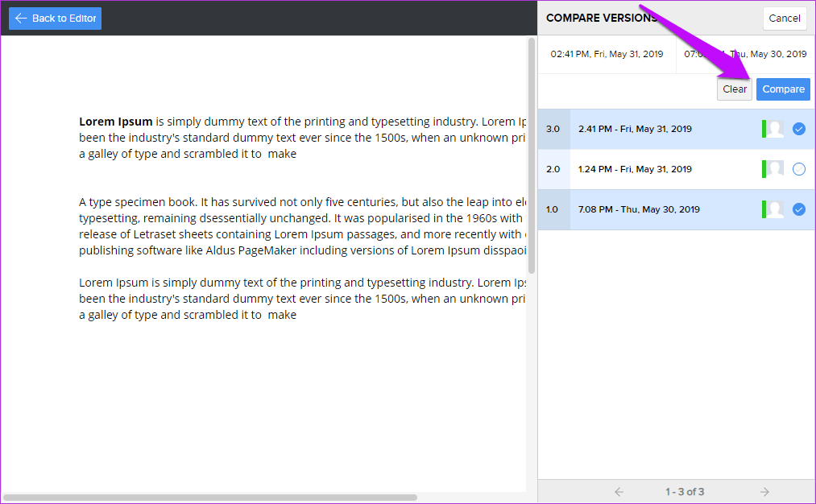Click the Clear button
This screenshot has height=504, width=816.
click(x=734, y=89)
